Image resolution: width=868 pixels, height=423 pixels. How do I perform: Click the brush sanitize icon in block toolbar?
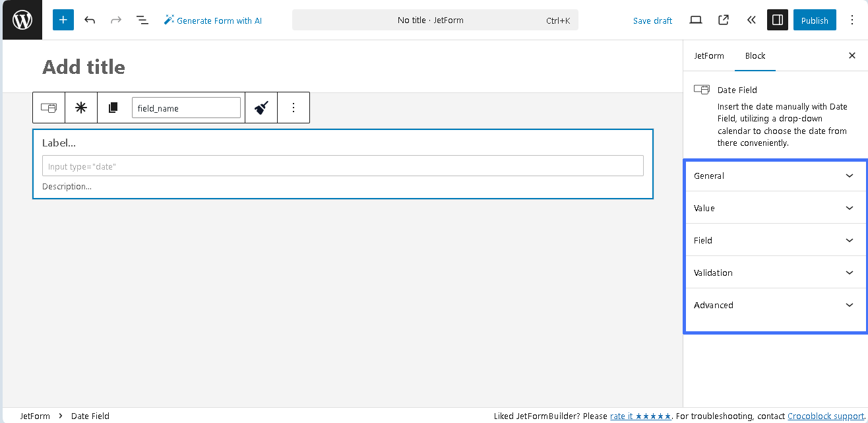pyautogui.click(x=261, y=107)
